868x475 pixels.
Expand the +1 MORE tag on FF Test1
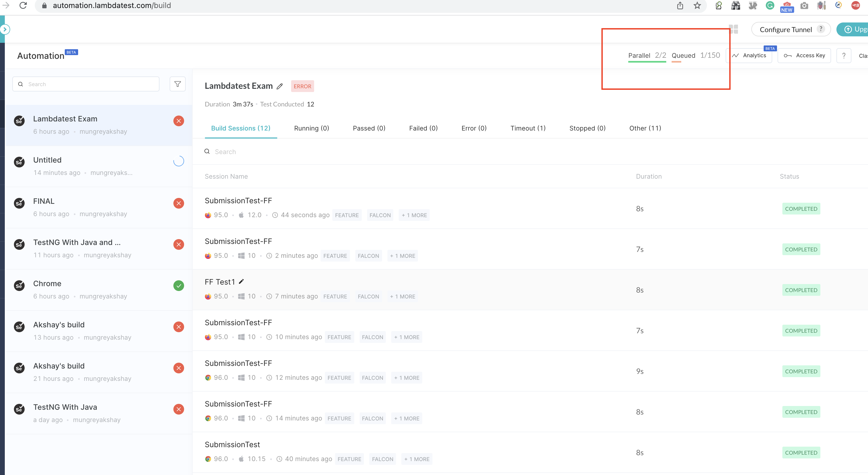(x=402, y=296)
